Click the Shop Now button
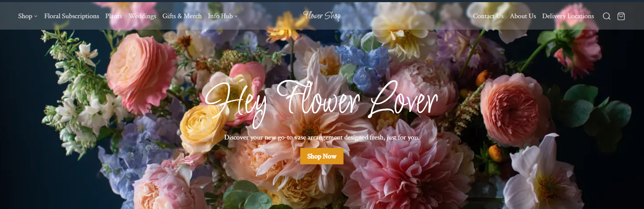Screen dimensions: 644x209 (x=322, y=156)
